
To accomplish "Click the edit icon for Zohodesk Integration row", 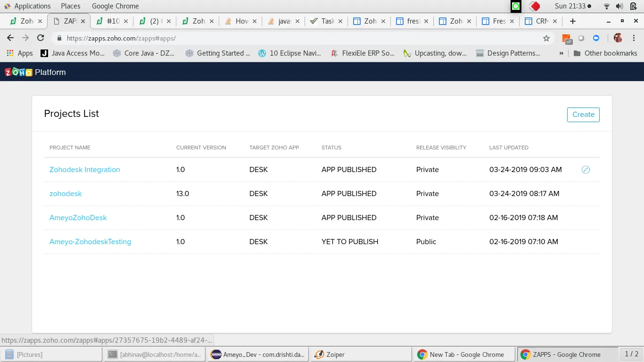I will pyautogui.click(x=586, y=170).
